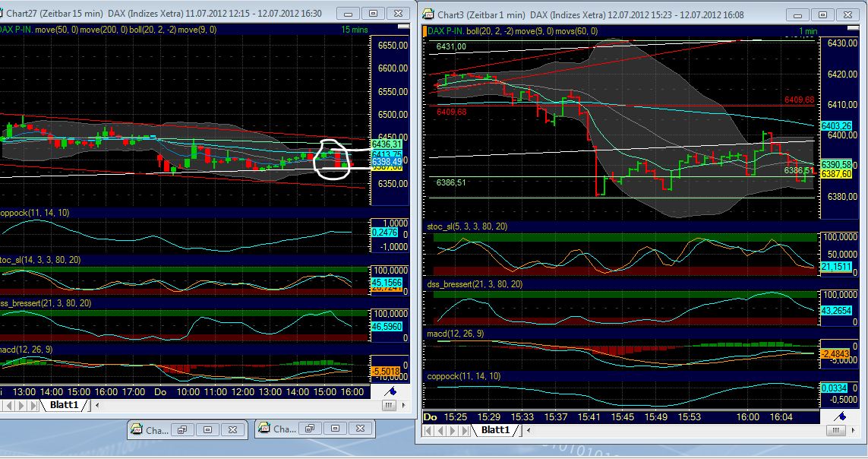Click the orange marker beside the DAX P-IN legend
The width and height of the screenshot is (868, 459).
click(424, 30)
